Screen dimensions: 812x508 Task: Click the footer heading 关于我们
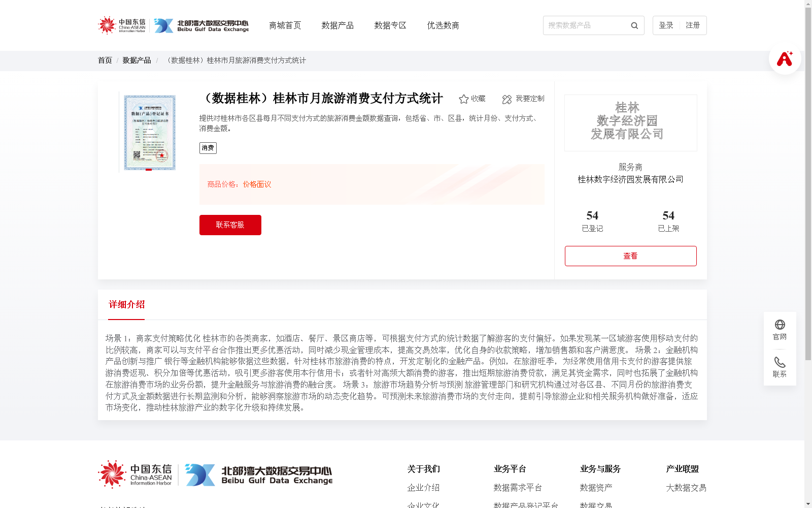(423, 469)
